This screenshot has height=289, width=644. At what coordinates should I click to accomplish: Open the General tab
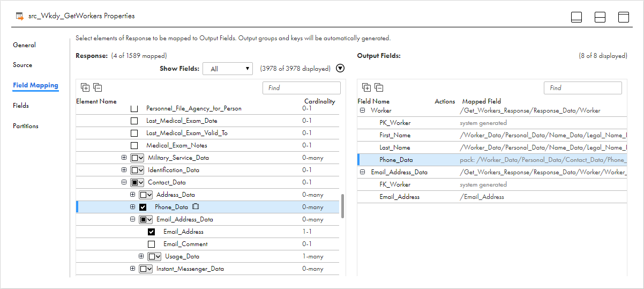click(x=24, y=45)
